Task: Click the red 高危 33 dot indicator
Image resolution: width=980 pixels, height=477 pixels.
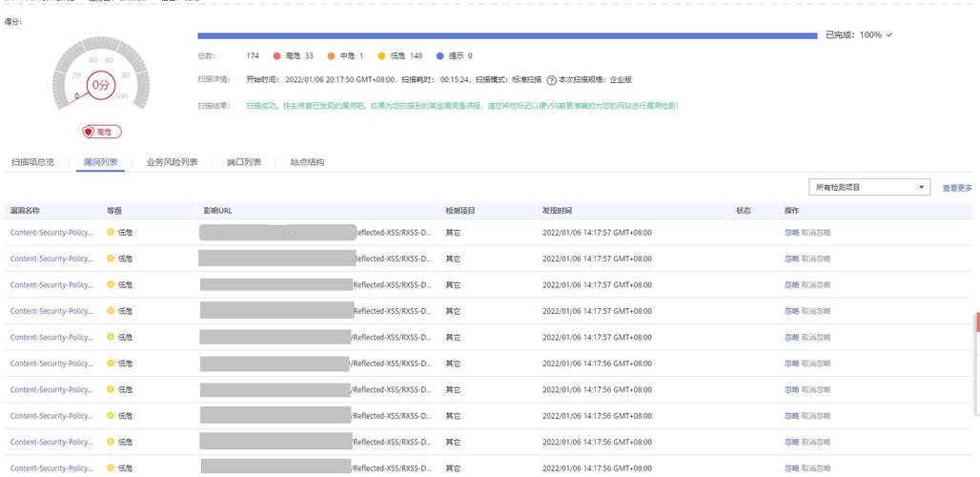Action: pyautogui.click(x=276, y=56)
